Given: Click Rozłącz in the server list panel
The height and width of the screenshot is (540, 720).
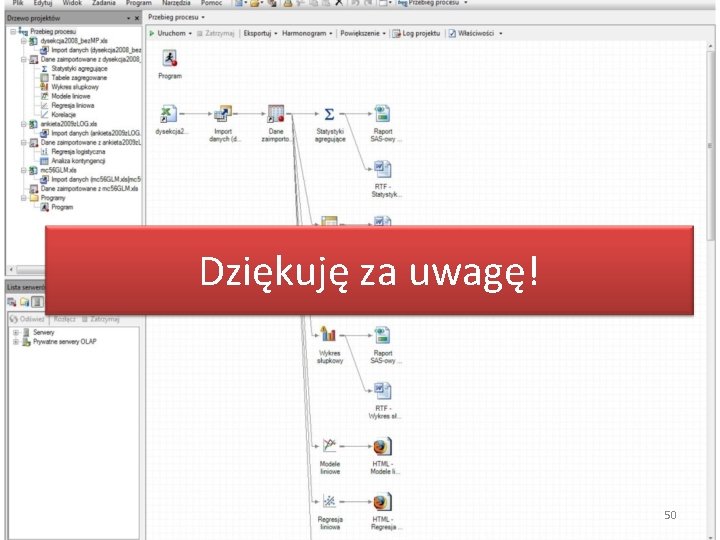Looking at the screenshot, I should pos(64,319).
